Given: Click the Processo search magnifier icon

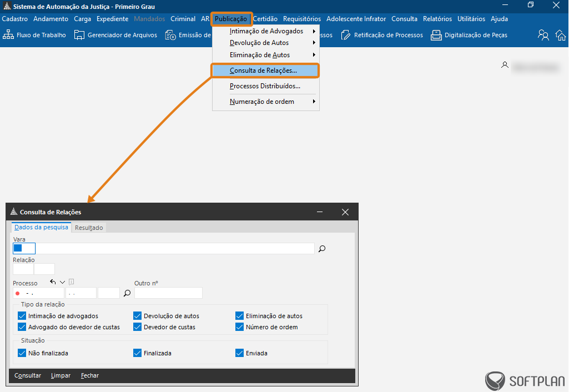Looking at the screenshot, I should tap(127, 293).
